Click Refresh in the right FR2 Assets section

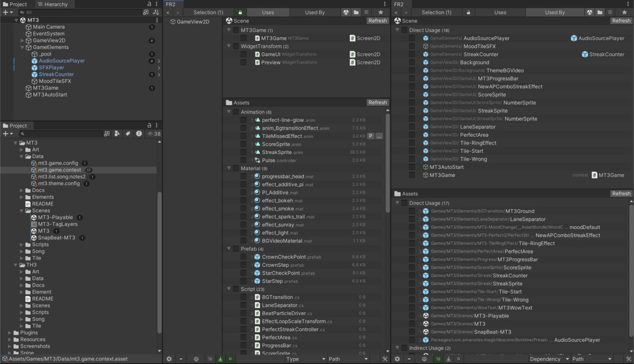[621, 193]
